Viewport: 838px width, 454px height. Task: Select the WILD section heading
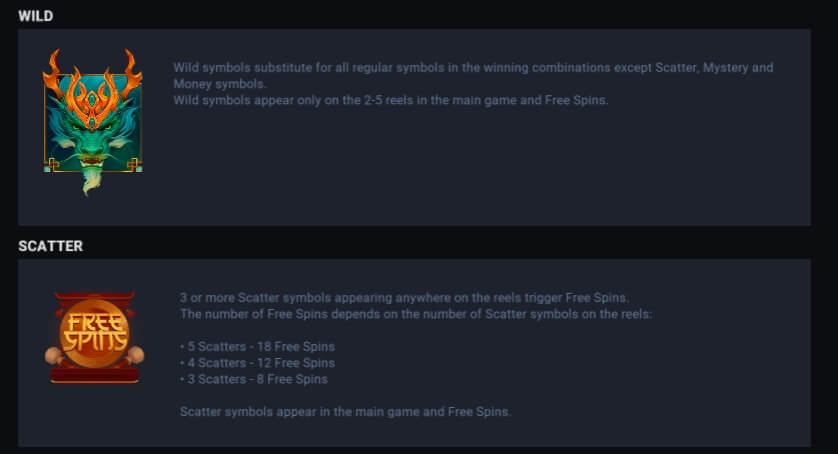[36, 16]
